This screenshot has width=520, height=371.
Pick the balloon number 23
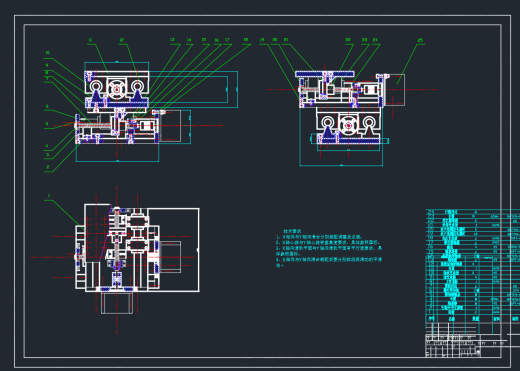pos(364,40)
